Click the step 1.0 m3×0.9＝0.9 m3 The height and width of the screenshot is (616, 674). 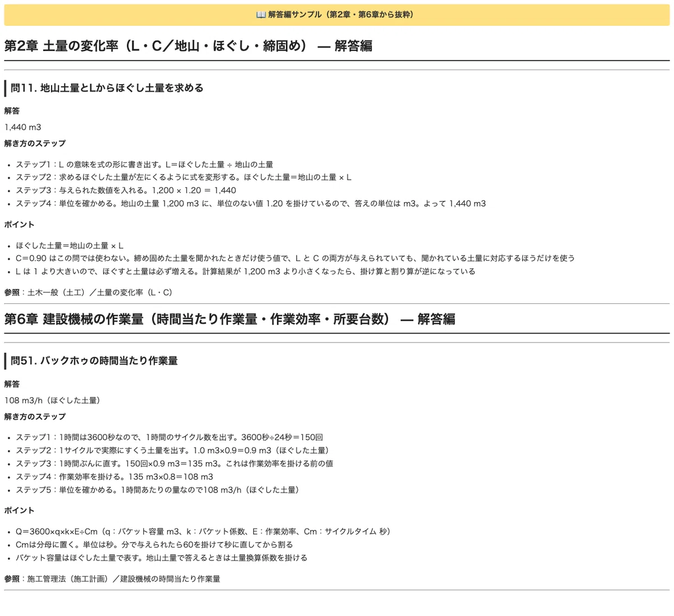pos(172,450)
